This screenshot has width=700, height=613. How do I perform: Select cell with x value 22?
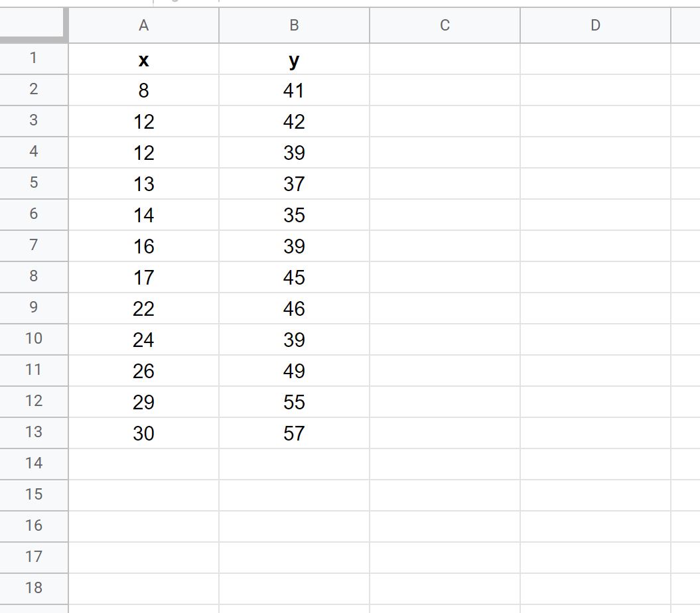point(144,308)
